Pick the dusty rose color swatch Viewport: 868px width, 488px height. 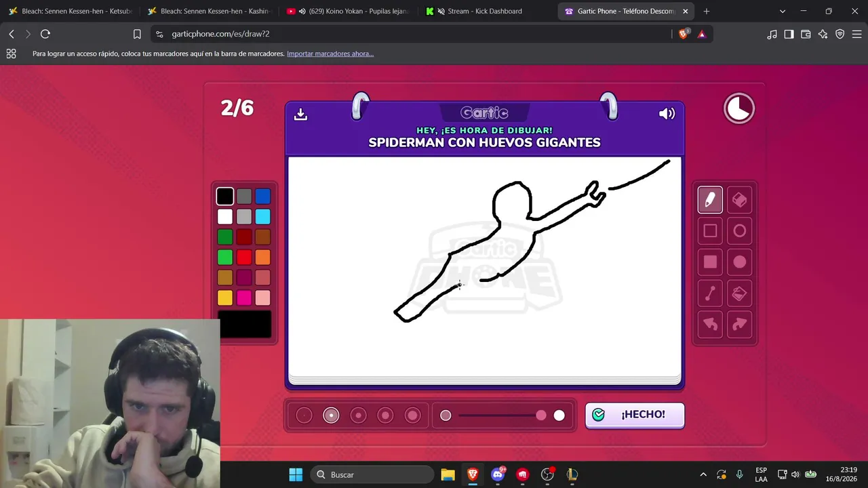coord(263,278)
